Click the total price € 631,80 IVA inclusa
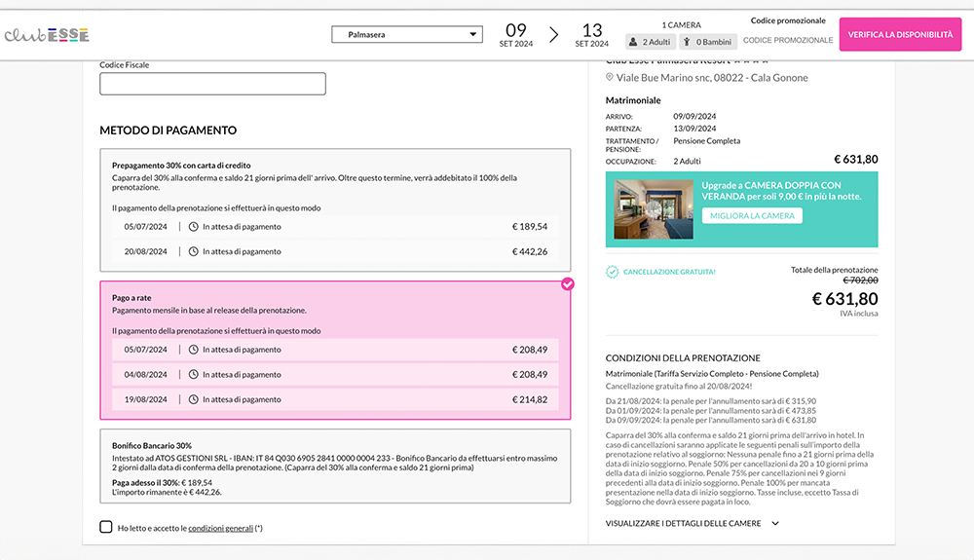The image size is (974, 560). (x=844, y=299)
